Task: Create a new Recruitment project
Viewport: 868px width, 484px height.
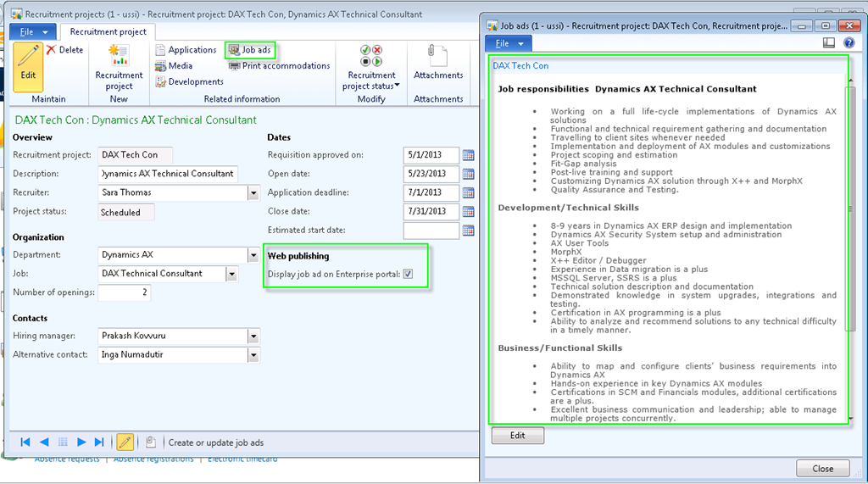Action: coord(119,66)
